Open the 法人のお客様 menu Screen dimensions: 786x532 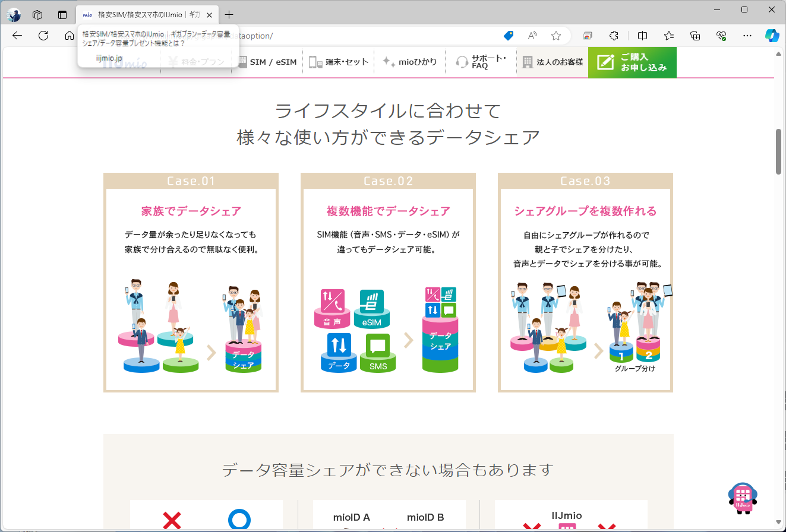[x=553, y=62]
